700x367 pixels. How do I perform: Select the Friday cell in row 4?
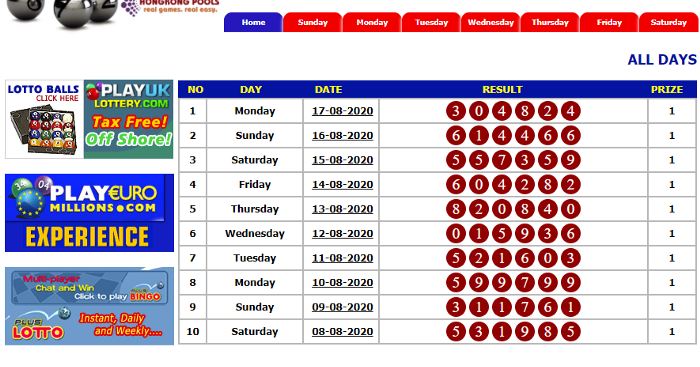click(255, 184)
